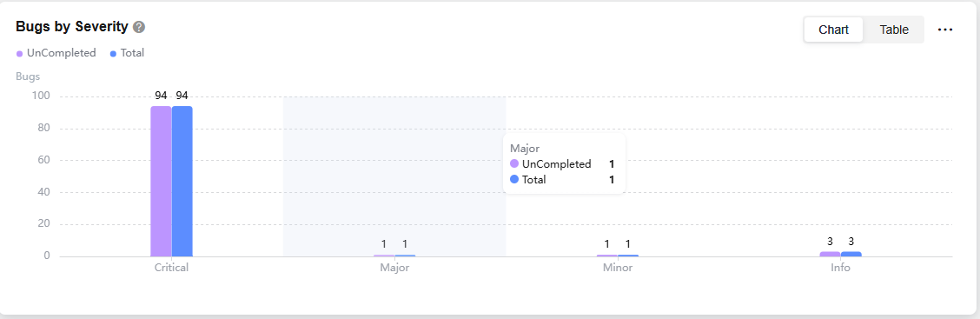Click the Bugs by Severity title

pyautogui.click(x=72, y=27)
